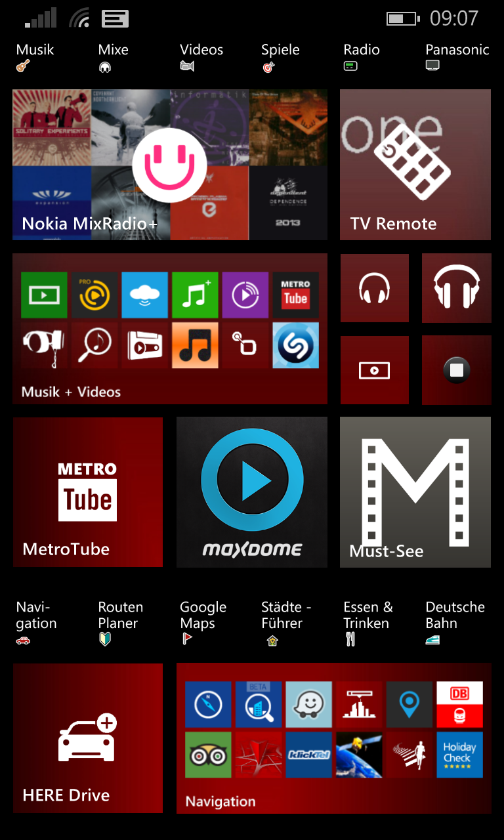Select the DB Deutsche Bahn icon in folder

coord(459,704)
